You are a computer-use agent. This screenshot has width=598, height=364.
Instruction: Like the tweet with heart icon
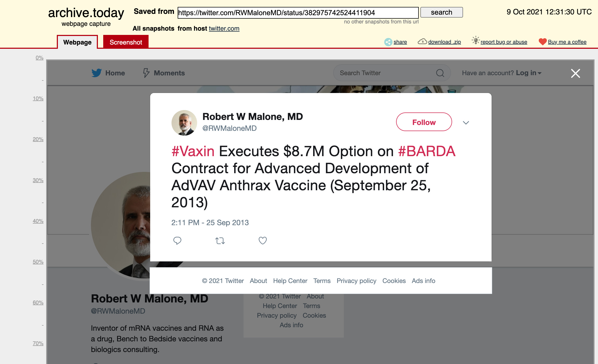pyautogui.click(x=263, y=241)
